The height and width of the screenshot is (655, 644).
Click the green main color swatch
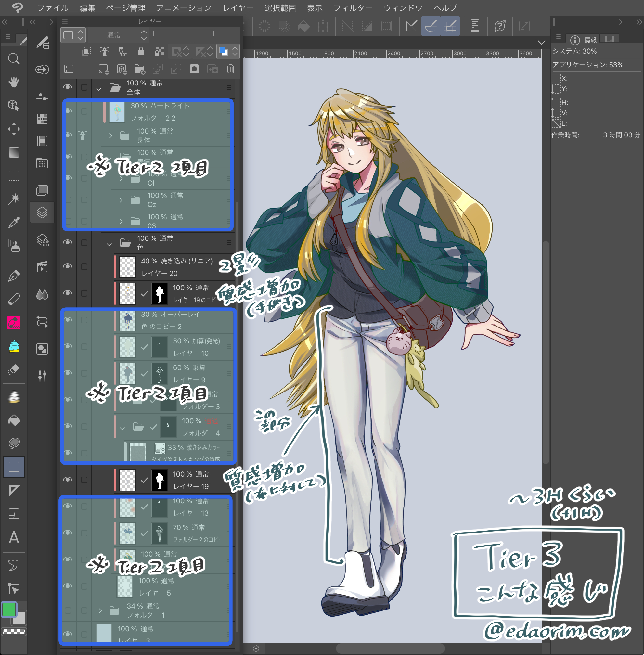coord(9,609)
